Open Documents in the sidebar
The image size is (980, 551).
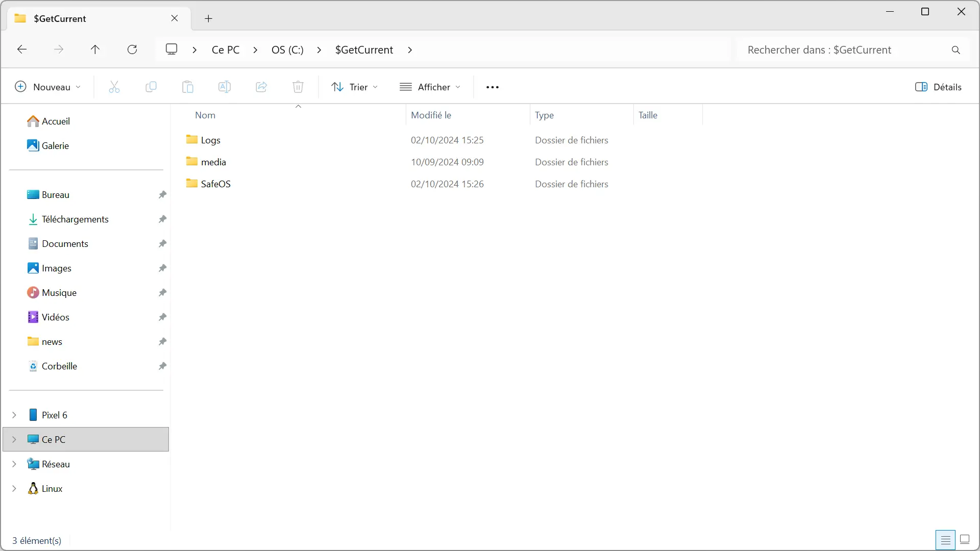65,244
